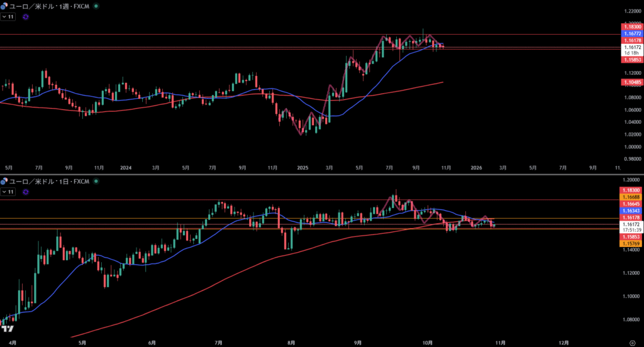Click the EUR/USD flag icon on weekly chart
Viewport: 644px width, 347px height.
pos(4,6)
